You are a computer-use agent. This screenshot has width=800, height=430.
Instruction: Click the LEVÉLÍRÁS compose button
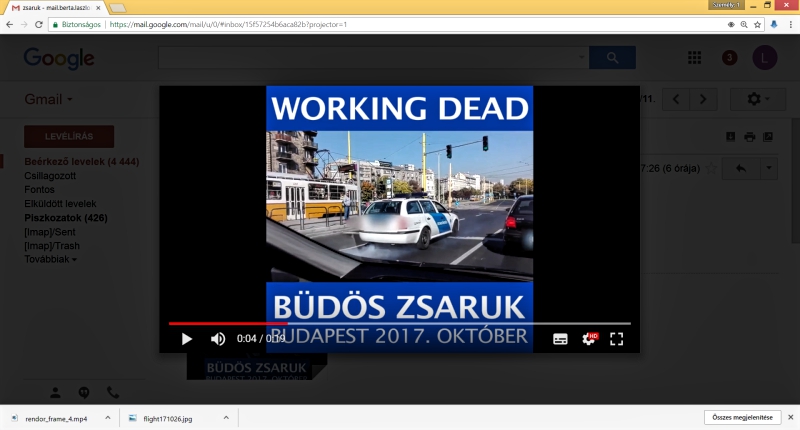[69, 136]
